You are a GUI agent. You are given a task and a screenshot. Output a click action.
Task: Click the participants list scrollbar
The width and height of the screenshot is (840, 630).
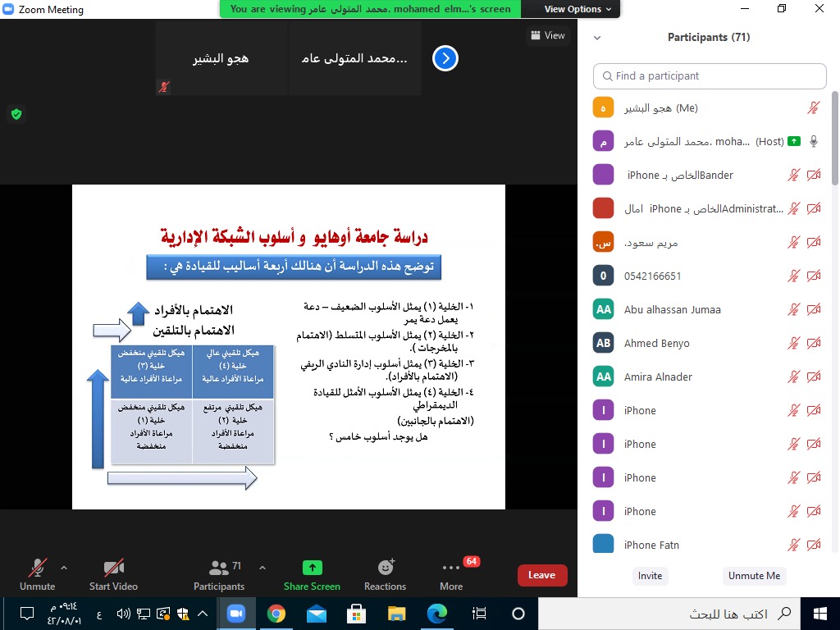point(835,131)
